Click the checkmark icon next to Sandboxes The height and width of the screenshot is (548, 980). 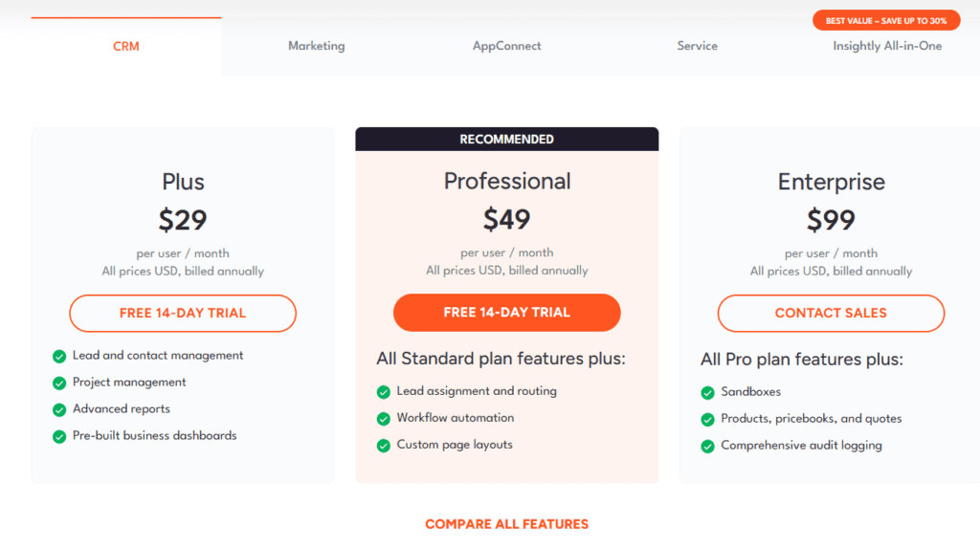point(707,392)
